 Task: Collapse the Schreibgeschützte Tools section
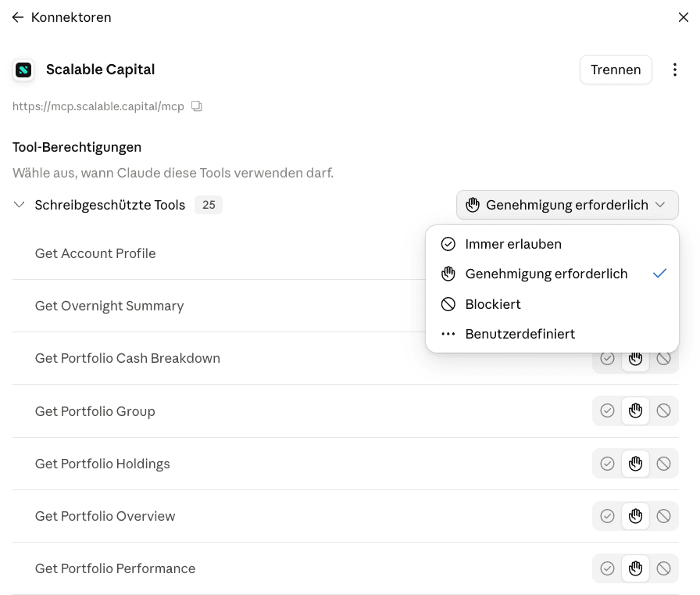click(19, 205)
